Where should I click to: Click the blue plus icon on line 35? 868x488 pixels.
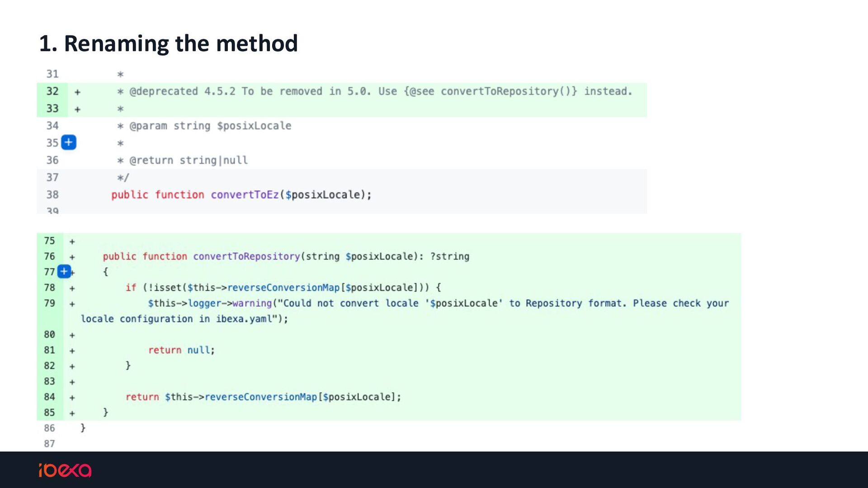click(x=69, y=142)
